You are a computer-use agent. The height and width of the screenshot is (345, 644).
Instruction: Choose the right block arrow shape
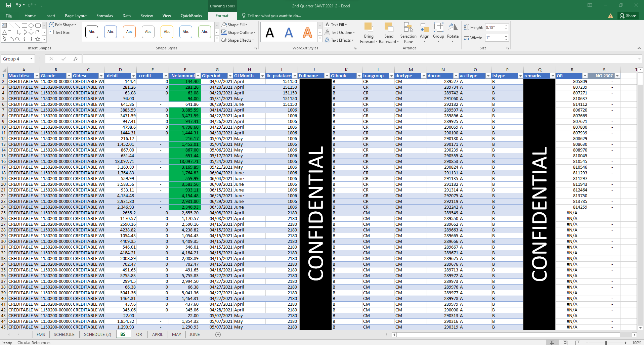click(25, 32)
